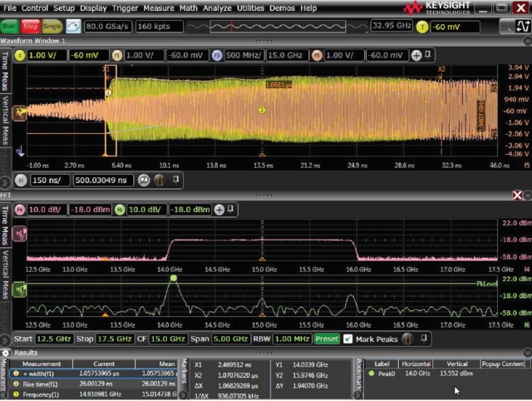Select the + width(f1) measurement row
Image resolution: width=532 pixels, height=401 pixels.
pos(93,374)
